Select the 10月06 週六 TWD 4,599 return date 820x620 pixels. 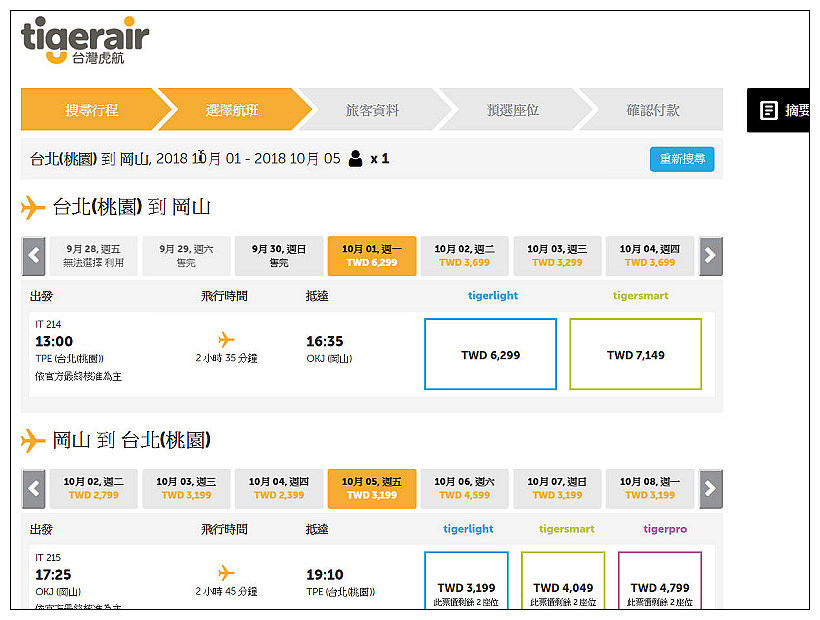[464, 489]
